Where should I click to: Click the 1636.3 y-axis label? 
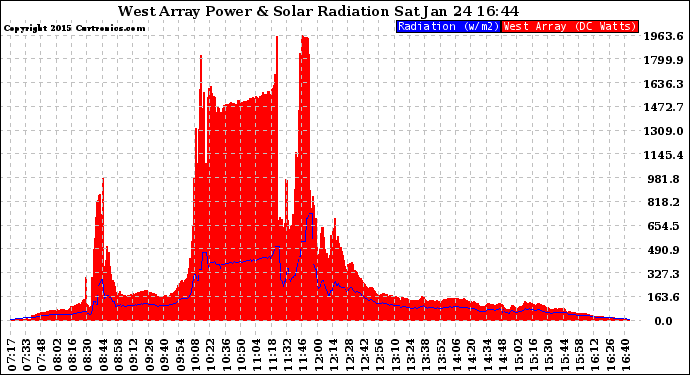pyautogui.click(x=664, y=84)
